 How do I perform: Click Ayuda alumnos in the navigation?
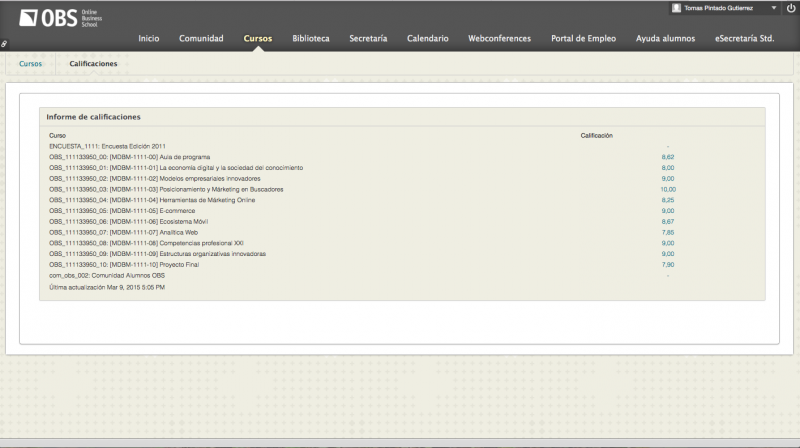pyautogui.click(x=665, y=39)
